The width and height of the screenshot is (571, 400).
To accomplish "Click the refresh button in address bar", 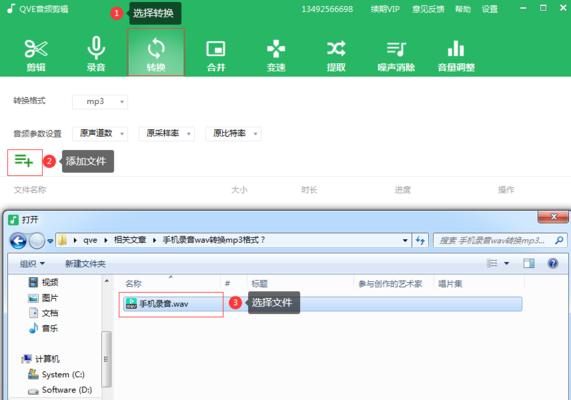I will click(420, 240).
